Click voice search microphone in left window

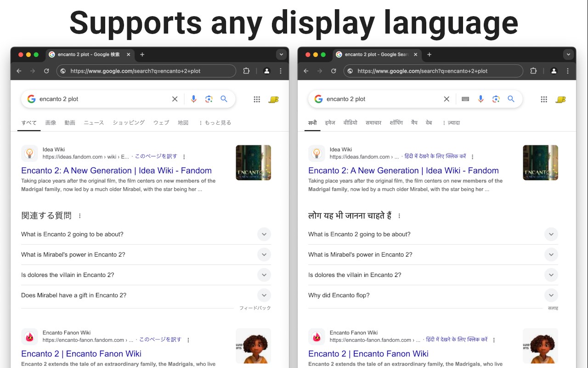pyautogui.click(x=193, y=99)
